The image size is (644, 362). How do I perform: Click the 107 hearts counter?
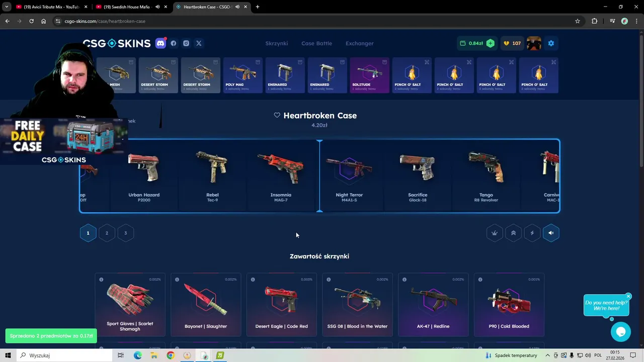coord(512,43)
